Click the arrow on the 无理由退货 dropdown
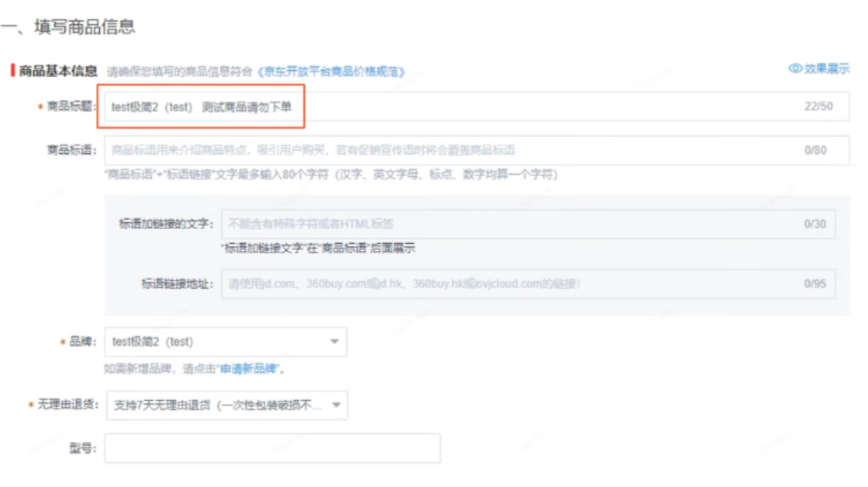 coord(335,405)
